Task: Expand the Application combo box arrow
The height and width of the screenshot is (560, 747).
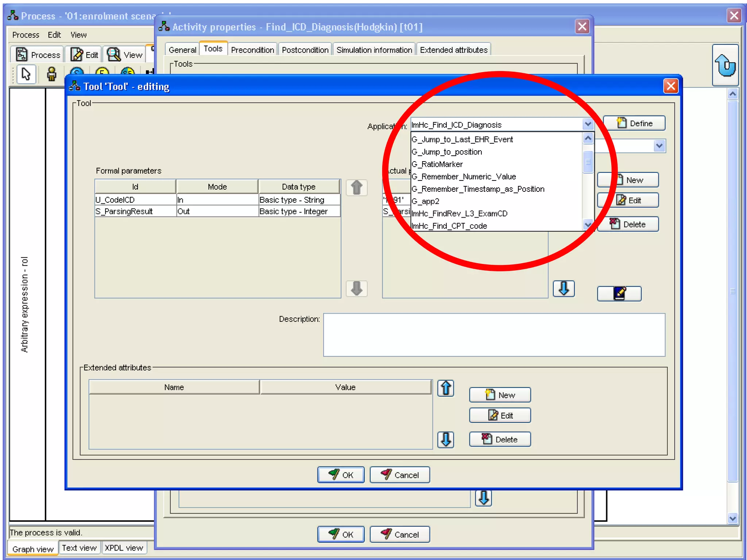Action: [x=588, y=125]
